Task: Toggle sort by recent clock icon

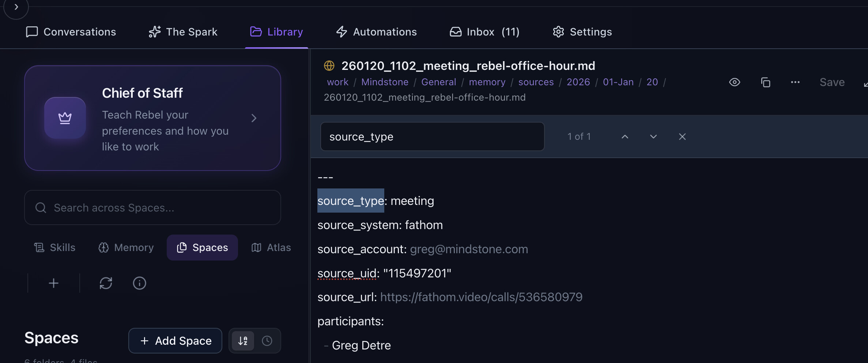Action: 267,341
